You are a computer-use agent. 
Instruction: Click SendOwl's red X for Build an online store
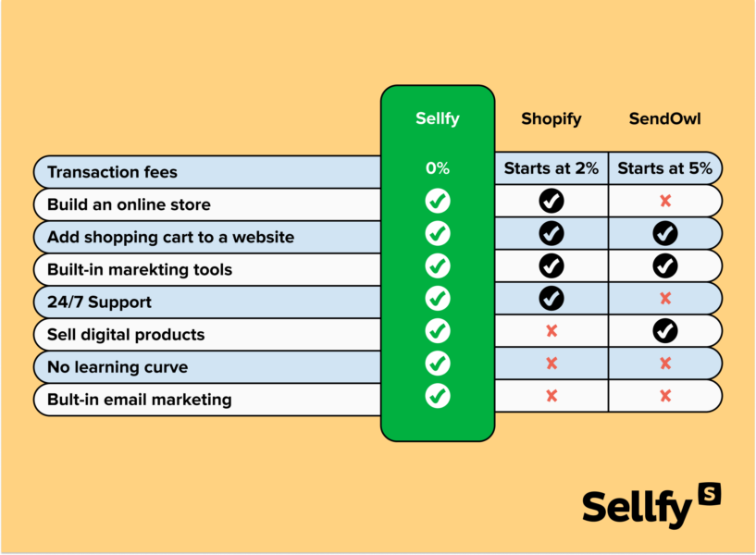click(x=664, y=201)
